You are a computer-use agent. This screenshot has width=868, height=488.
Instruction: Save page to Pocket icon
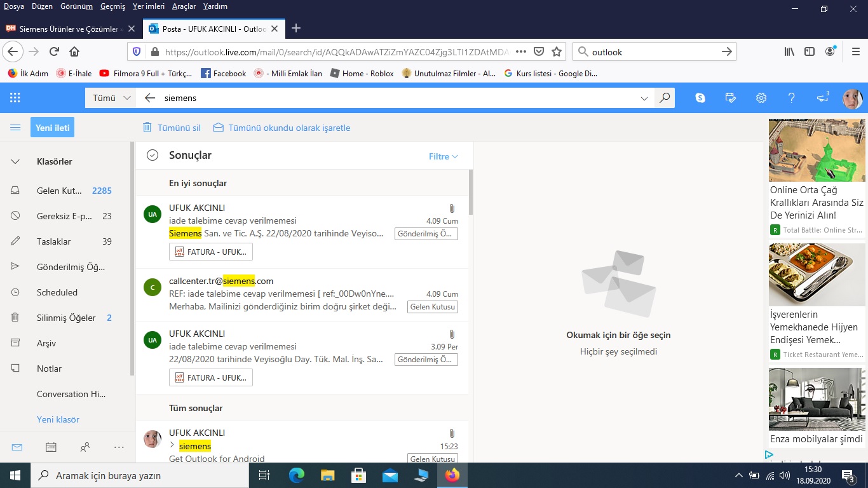point(539,51)
